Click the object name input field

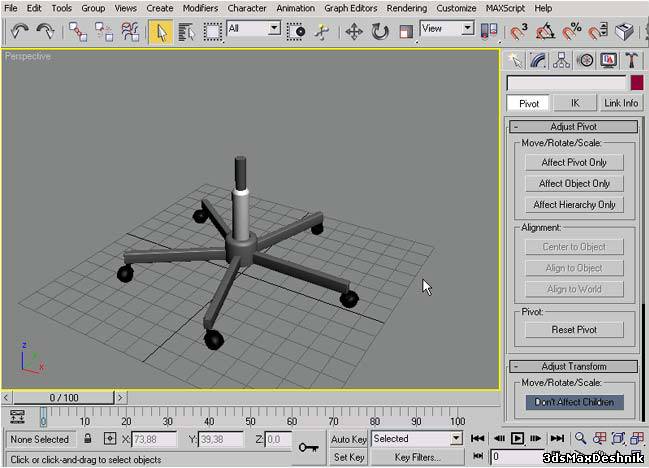click(x=567, y=83)
